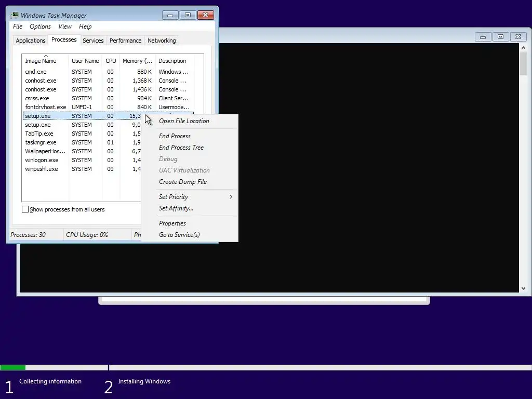Switch to the Networking tab
This screenshot has width=532, height=399.
162,41
